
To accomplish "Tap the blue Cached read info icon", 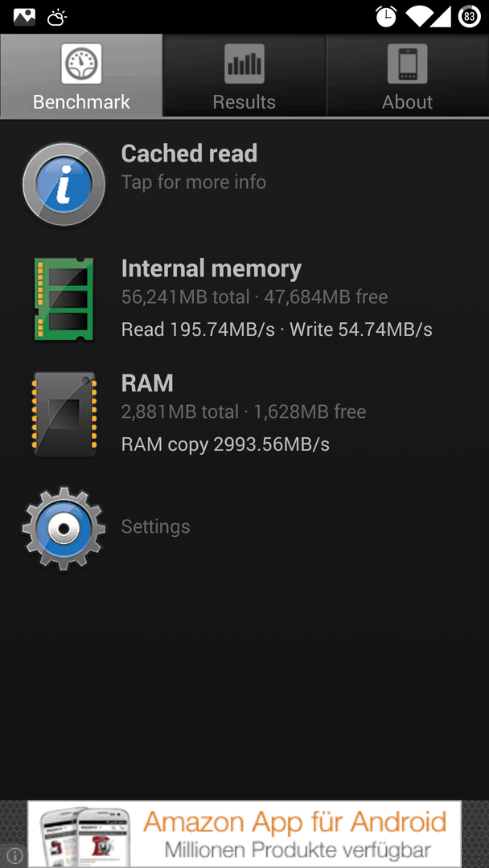I will [64, 184].
